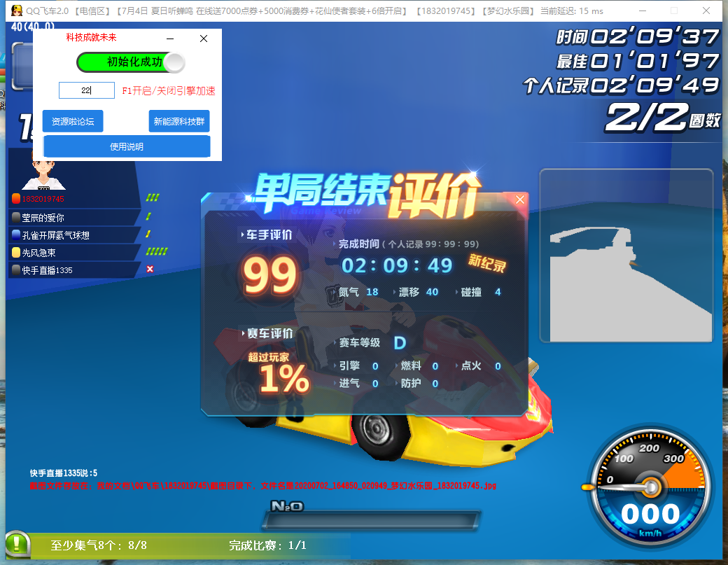
Task: Click the 漂移 40 statistic
Action: tap(416, 292)
